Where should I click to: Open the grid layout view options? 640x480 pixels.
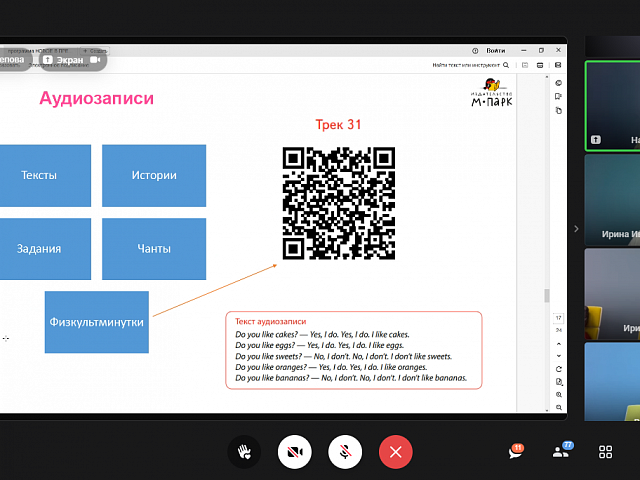[605, 452]
